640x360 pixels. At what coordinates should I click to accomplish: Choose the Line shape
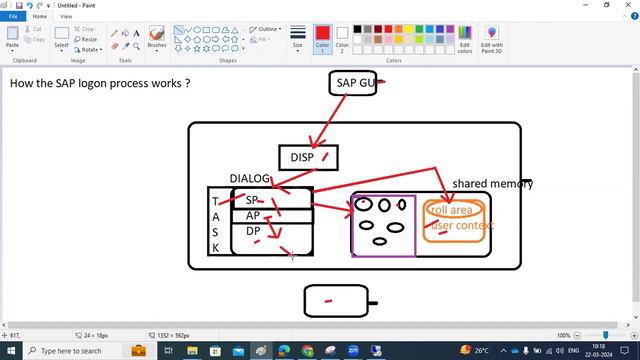point(178,30)
